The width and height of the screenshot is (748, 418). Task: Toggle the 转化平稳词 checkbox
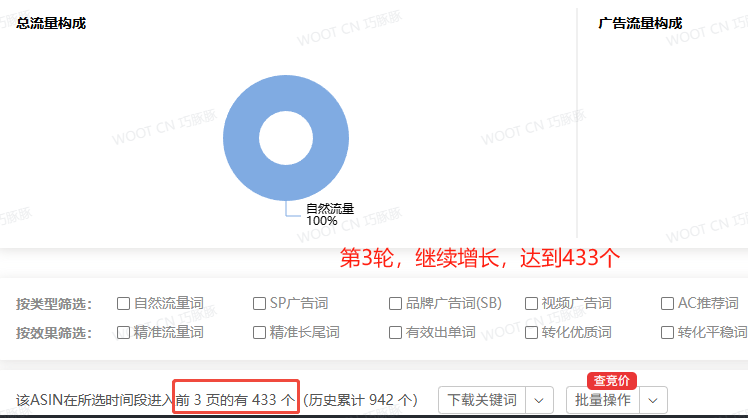click(x=668, y=332)
